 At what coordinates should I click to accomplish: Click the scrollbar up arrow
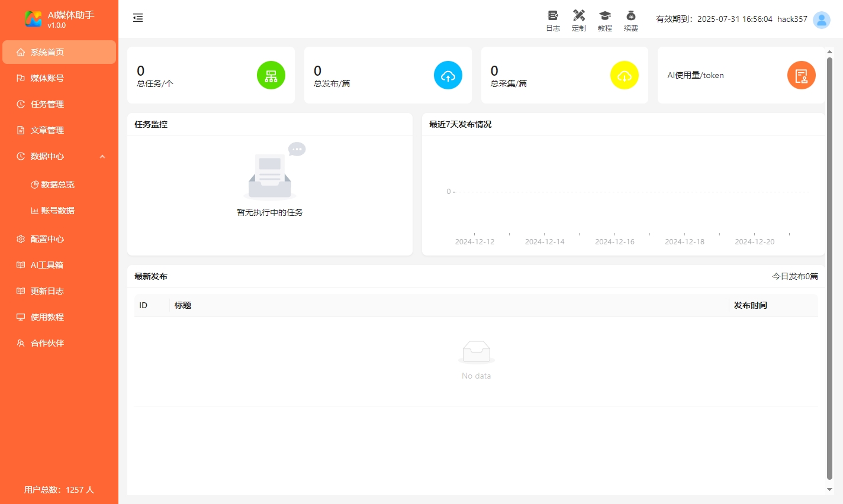[x=829, y=52]
